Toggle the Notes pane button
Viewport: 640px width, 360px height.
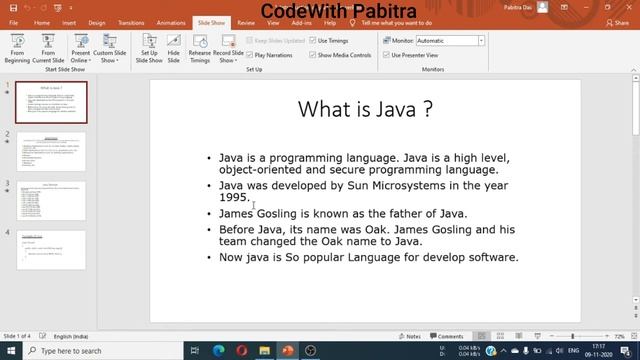pyautogui.click(x=409, y=336)
